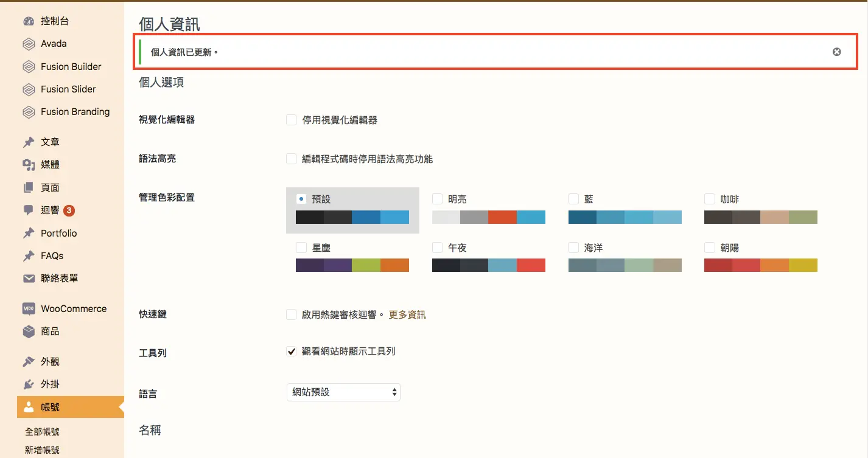This screenshot has width=868, height=458.
Task: Click the 媒體 media icon
Action: [x=29, y=165]
